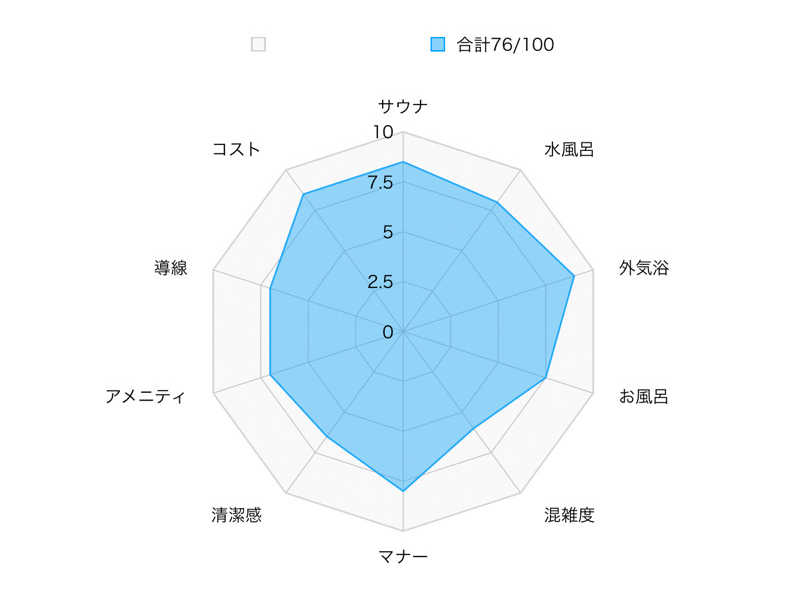Click the お風呂 axis label
This screenshot has height=600, width=800.
[643, 396]
